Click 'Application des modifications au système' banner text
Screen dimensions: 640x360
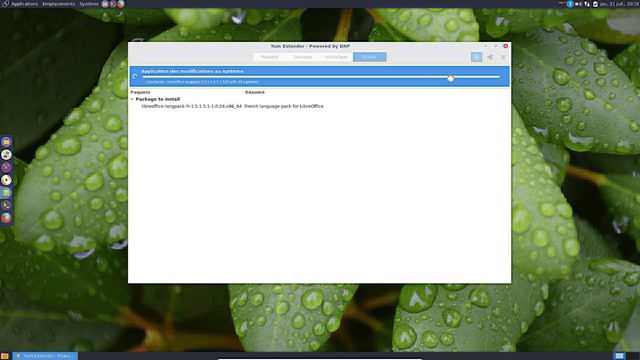coord(192,71)
